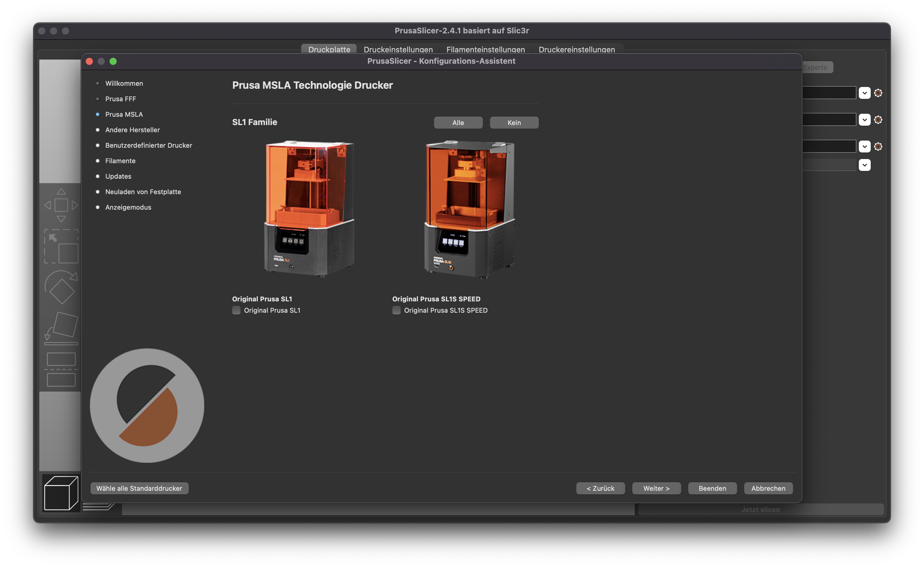The image size is (924, 567).
Task: Enable Original Prusa SL1S SPEED checkbox
Action: point(397,310)
